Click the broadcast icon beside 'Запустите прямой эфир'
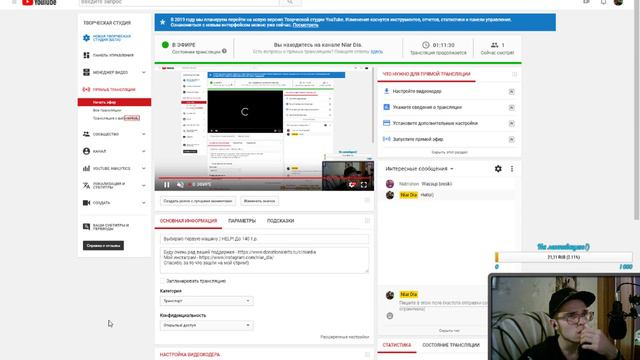Image resolution: width=640 pixels, height=360 pixels. click(386, 139)
